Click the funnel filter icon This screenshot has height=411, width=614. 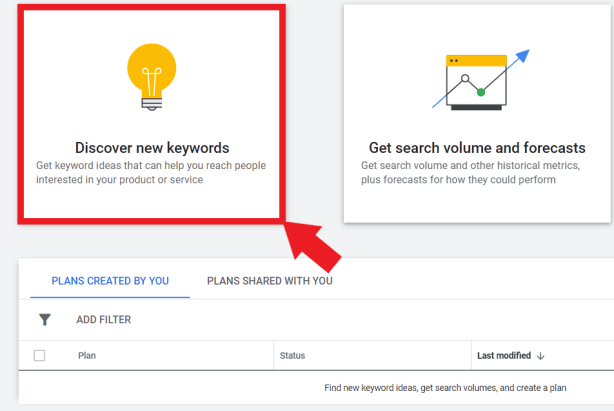[x=45, y=319]
